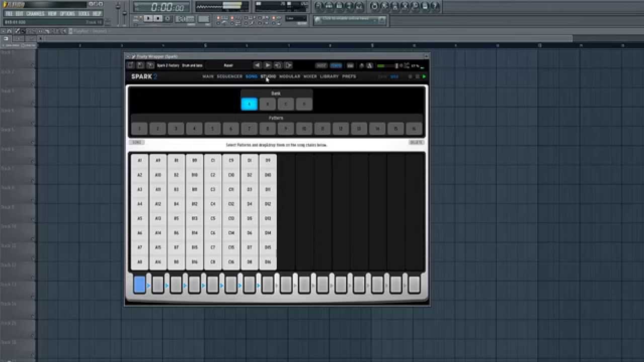Click the New project icon in Spark toolbar
644x362 pixels.
130,65
